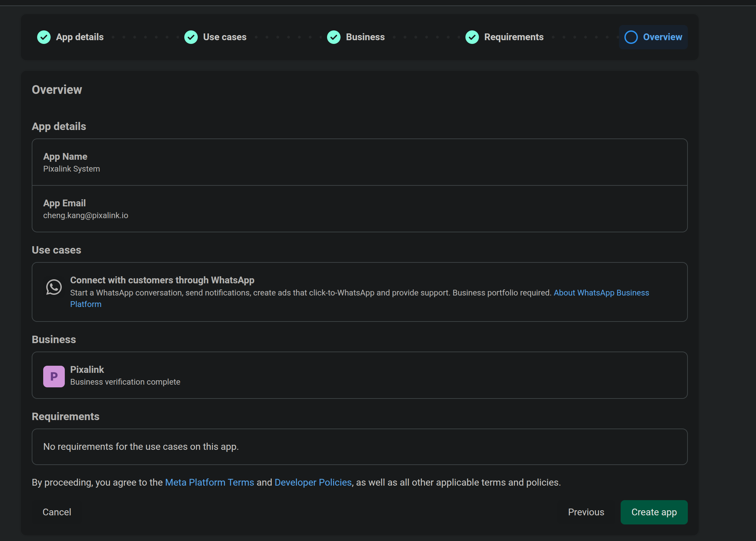Click the Pixalink business name
The height and width of the screenshot is (541, 756).
tap(87, 369)
